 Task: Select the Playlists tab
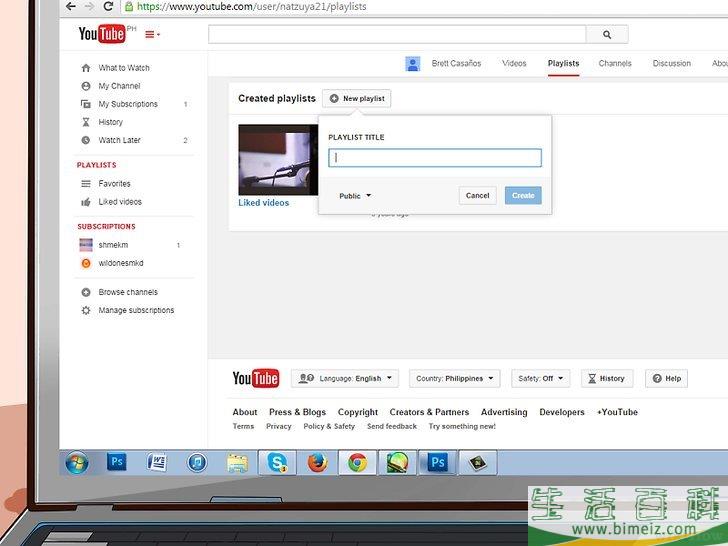pyautogui.click(x=563, y=63)
